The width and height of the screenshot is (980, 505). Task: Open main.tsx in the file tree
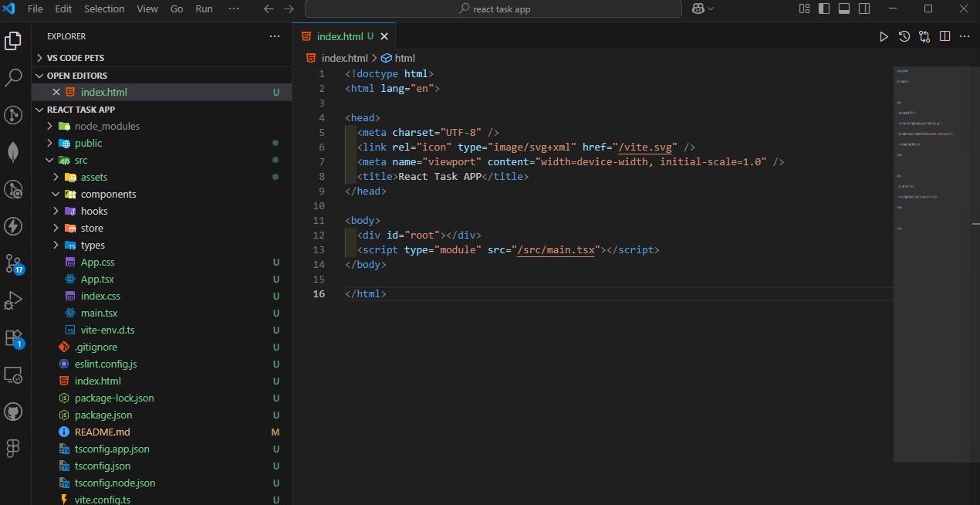click(99, 313)
